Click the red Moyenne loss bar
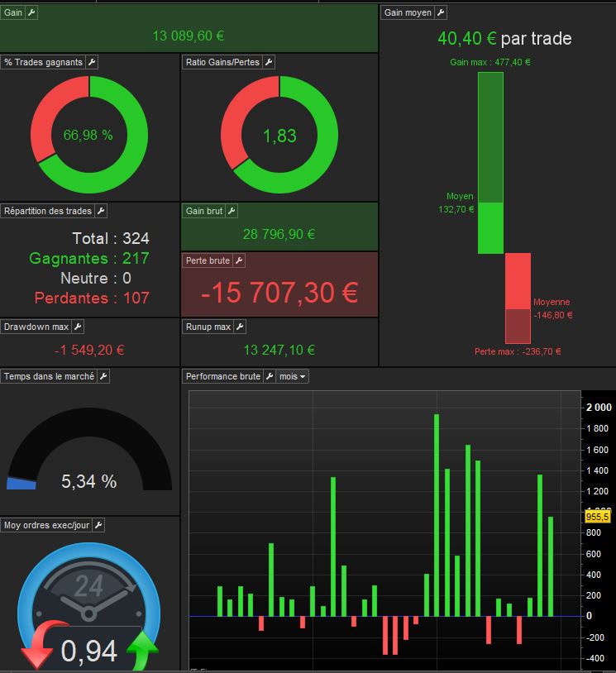Screen dimensions: 616x673 [x=518, y=282]
